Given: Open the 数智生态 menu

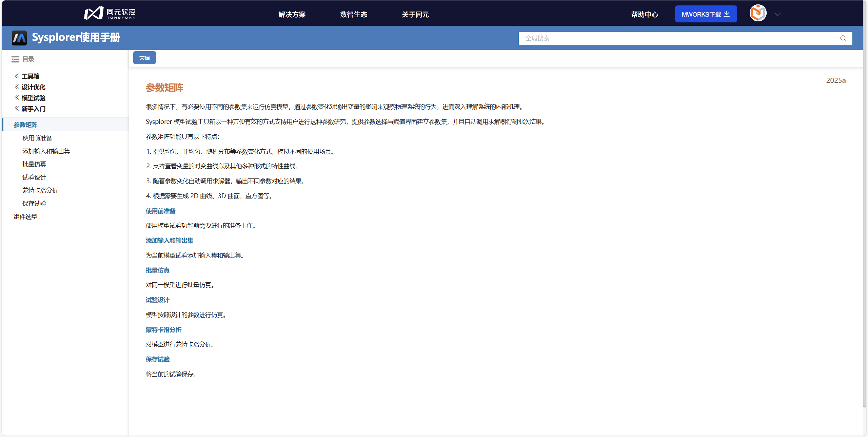Looking at the screenshot, I should coord(354,14).
